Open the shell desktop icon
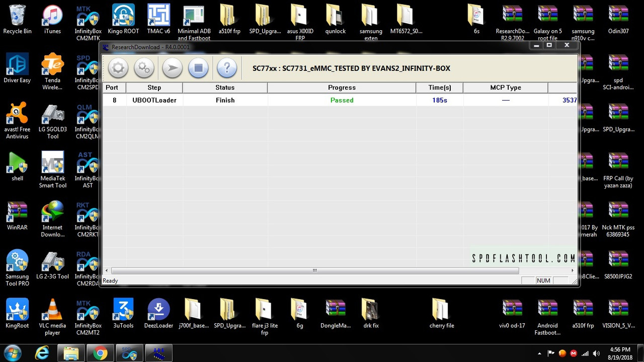The height and width of the screenshot is (362, 644). (17, 166)
